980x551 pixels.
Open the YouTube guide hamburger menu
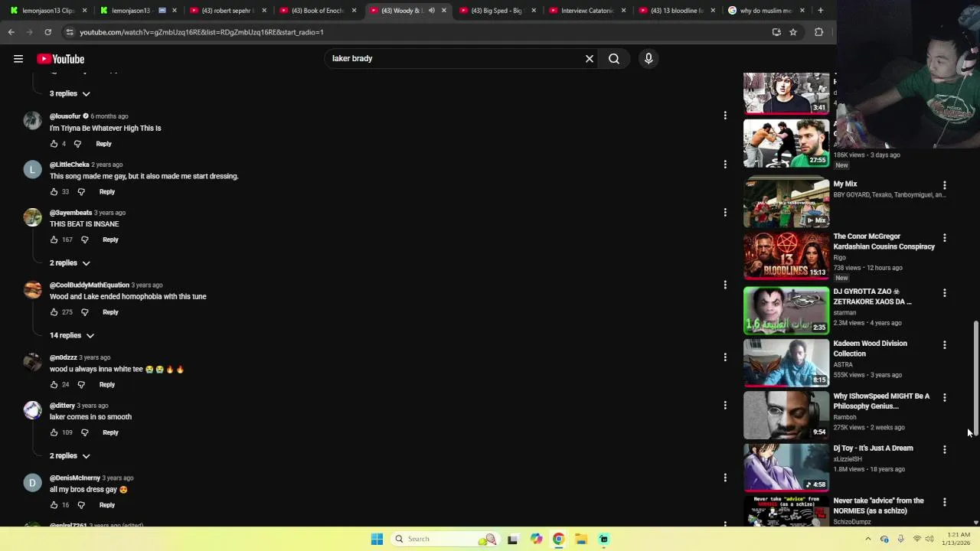click(x=18, y=59)
